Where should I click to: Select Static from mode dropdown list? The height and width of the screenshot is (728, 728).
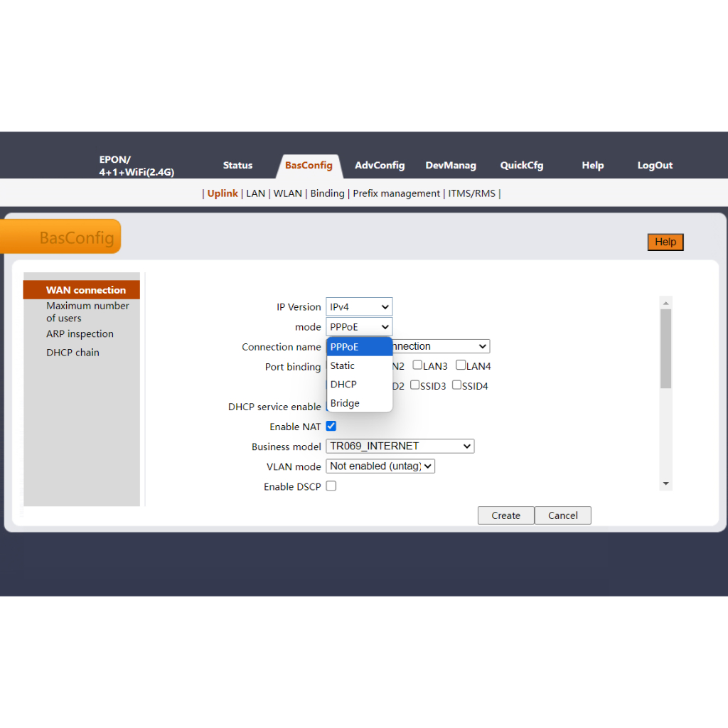pos(343,366)
